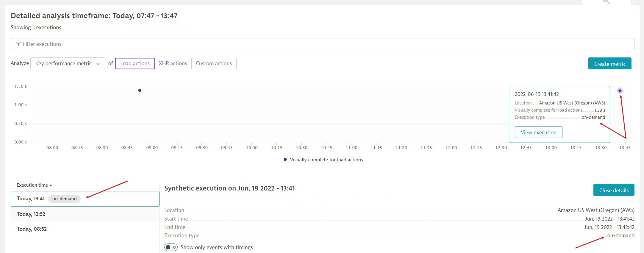Click the on-demand badge on 13:41 execution
This screenshot has height=253, width=644.
tap(64, 199)
